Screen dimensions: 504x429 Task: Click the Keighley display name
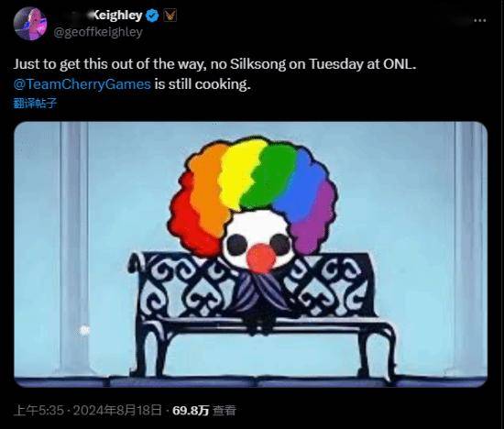(x=117, y=15)
